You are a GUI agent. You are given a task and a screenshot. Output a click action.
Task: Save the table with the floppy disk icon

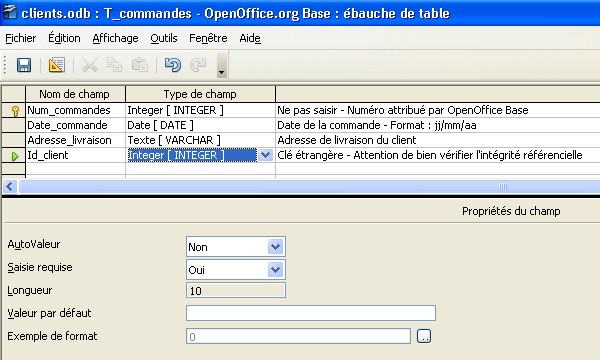click(x=24, y=65)
